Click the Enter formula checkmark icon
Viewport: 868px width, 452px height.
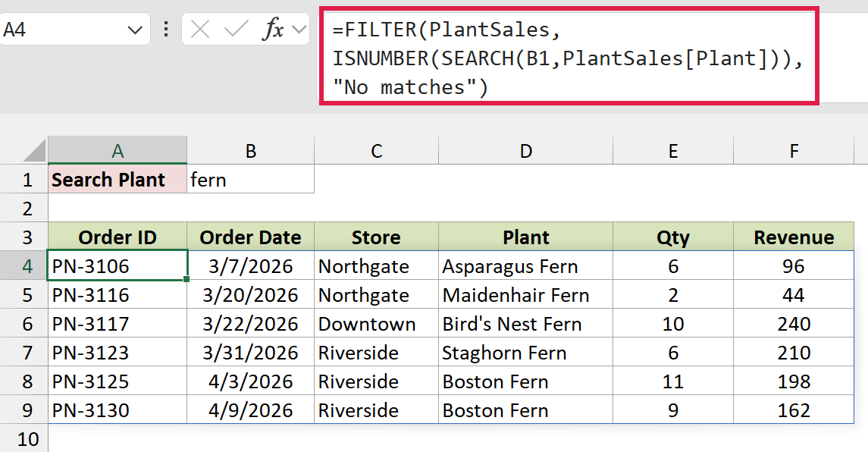237,29
